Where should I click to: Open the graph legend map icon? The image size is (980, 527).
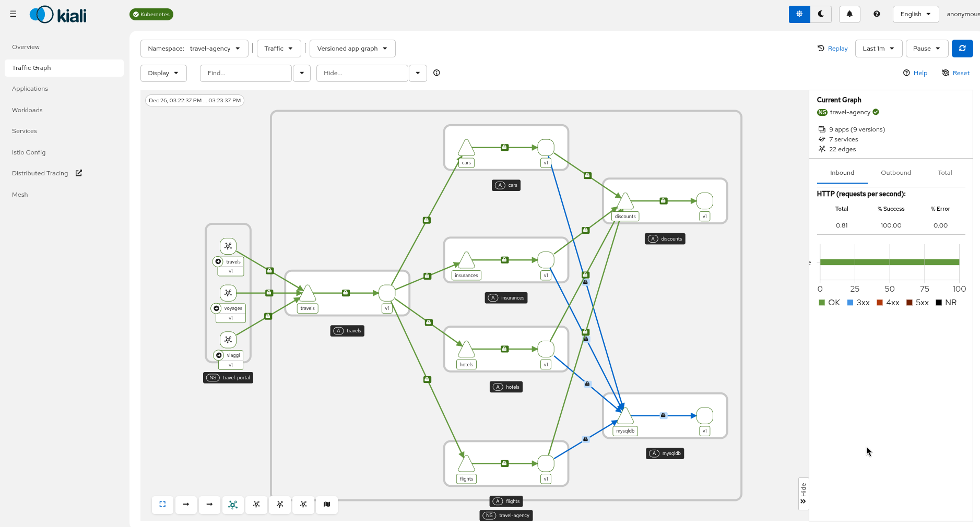point(327,505)
